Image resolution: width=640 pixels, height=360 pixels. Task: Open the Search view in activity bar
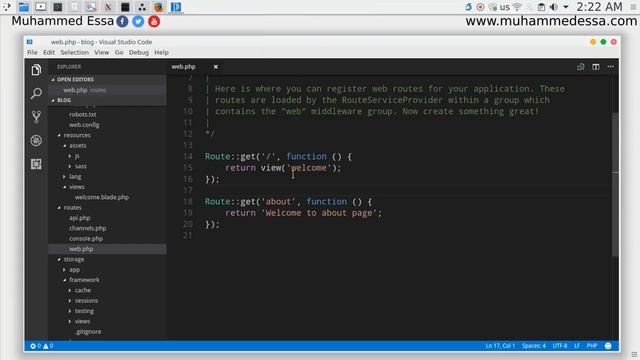36,93
